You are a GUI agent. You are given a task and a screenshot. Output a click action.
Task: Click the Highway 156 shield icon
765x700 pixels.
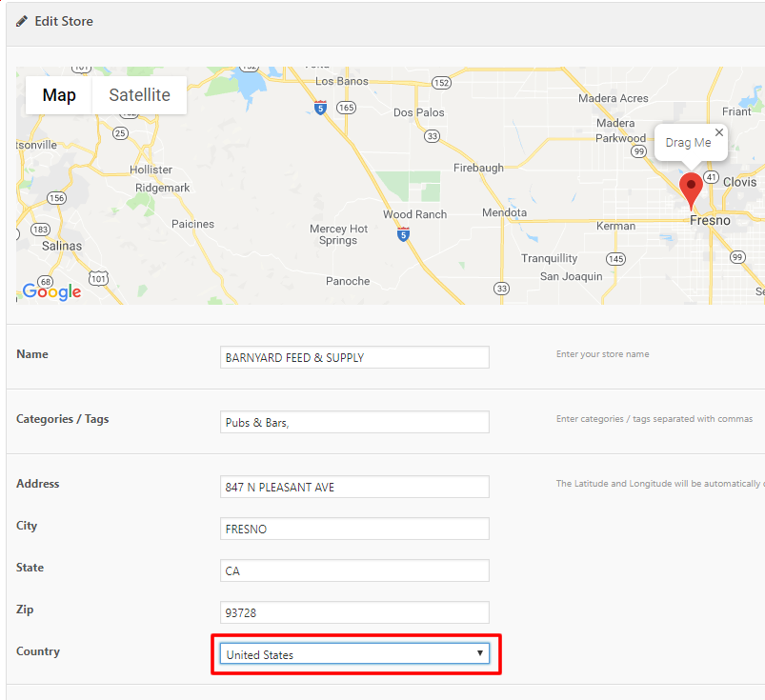(x=56, y=197)
